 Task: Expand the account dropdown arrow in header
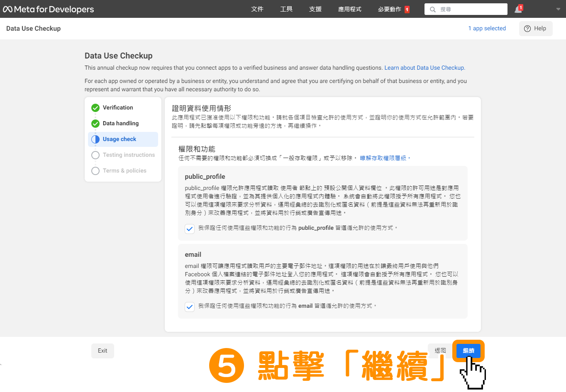tap(558, 9)
